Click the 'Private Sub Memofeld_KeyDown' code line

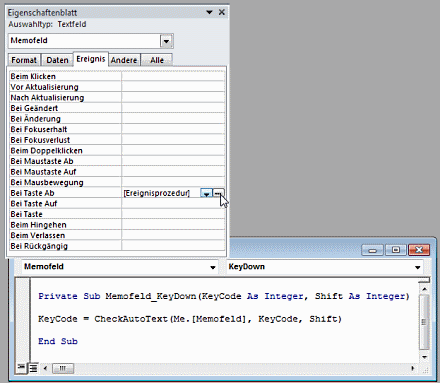click(x=223, y=296)
